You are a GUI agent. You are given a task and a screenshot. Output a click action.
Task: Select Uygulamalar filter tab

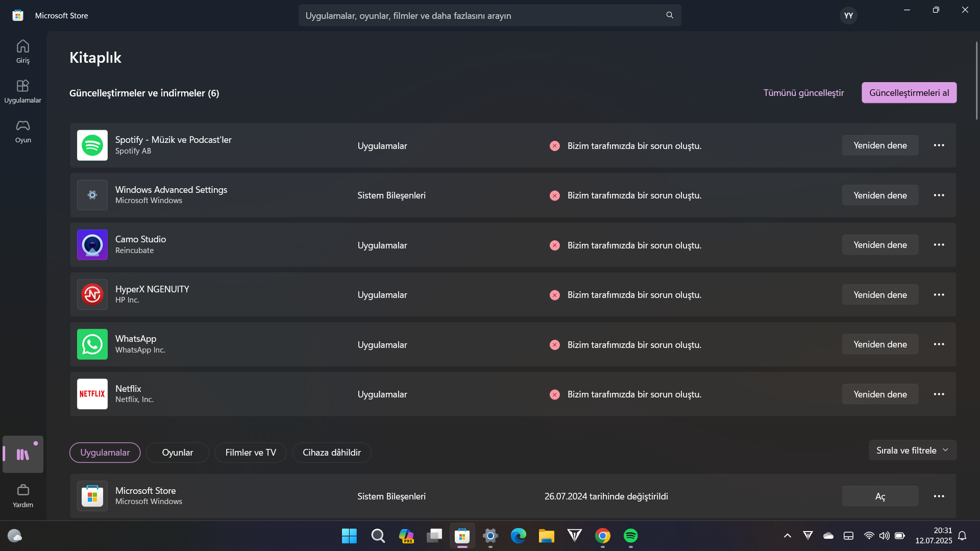click(105, 453)
